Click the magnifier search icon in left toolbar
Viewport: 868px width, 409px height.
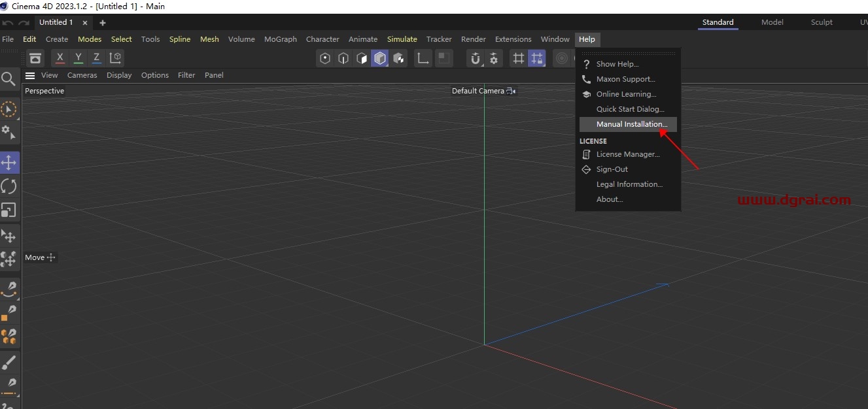coord(9,78)
